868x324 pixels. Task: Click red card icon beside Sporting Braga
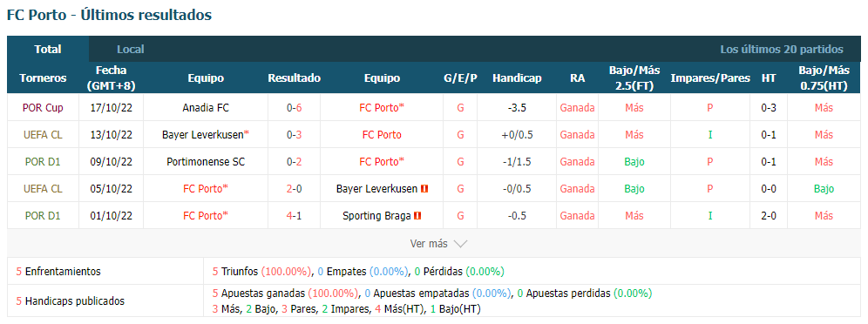point(417,216)
